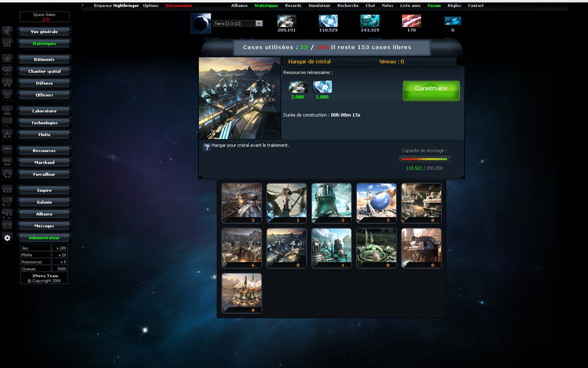Image resolution: width=588 pixels, height=368 pixels.
Task: Select the blue sphere building thumbnail, level 3
Action: click(376, 201)
